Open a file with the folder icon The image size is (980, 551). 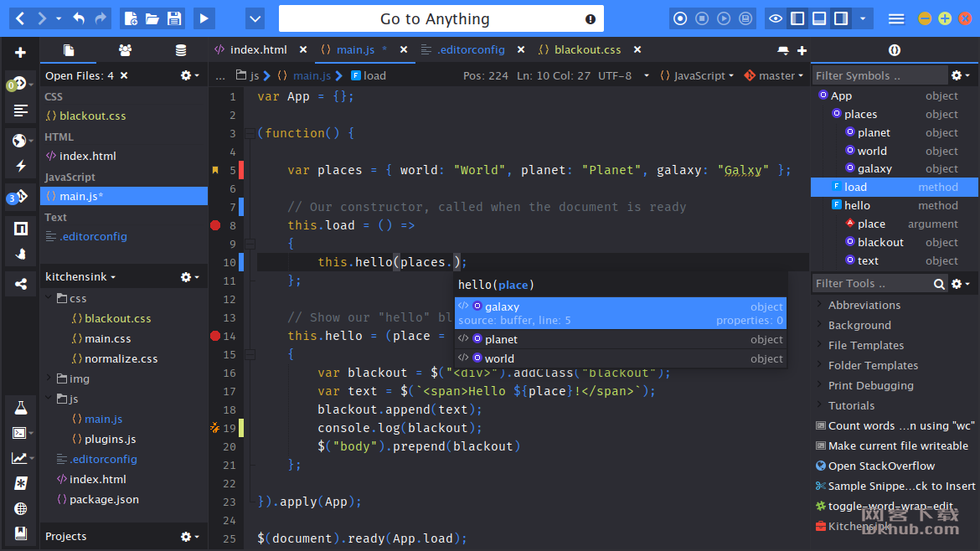[x=152, y=18]
